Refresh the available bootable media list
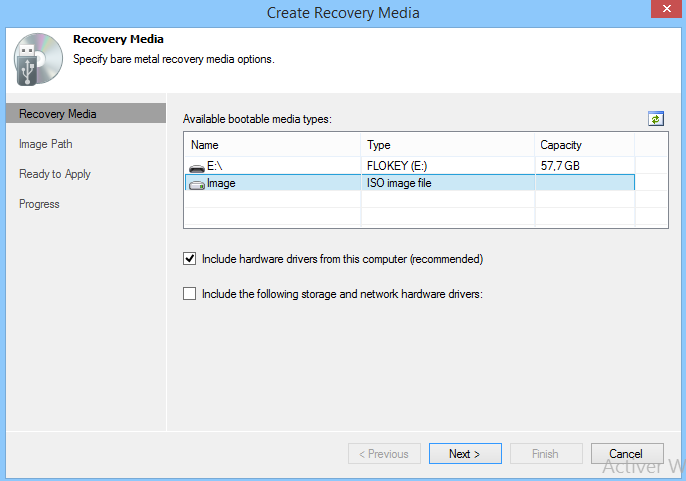The height and width of the screenshot is (481, 686). coord(655,119)
